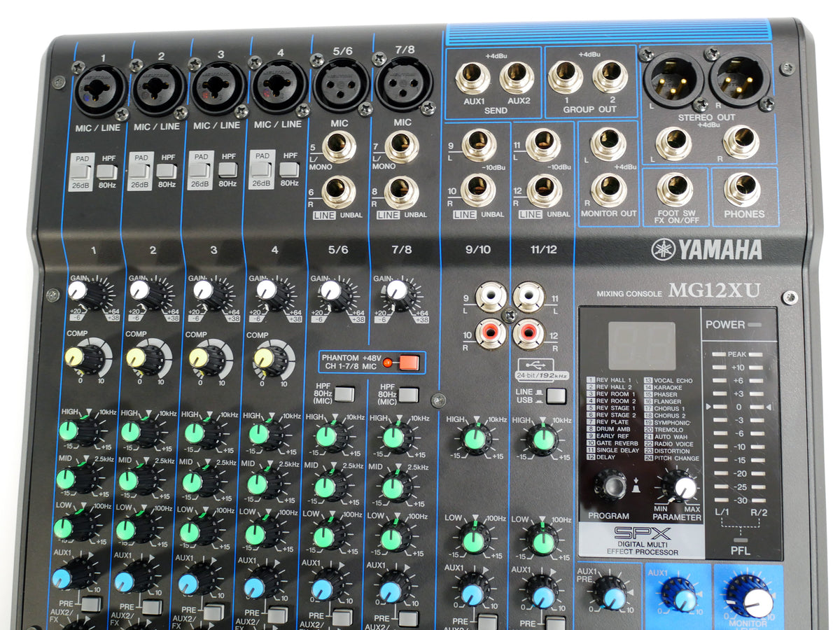The image size is (840, 630).
Task: Select the line input 11 L jack
Action: click(x=544, y=145)
